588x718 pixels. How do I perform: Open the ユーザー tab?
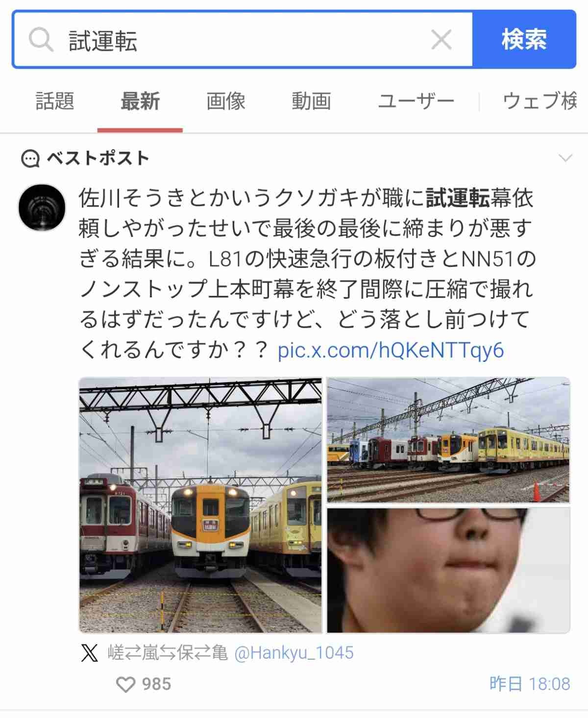pyautogui.click(x=416, y=101)
